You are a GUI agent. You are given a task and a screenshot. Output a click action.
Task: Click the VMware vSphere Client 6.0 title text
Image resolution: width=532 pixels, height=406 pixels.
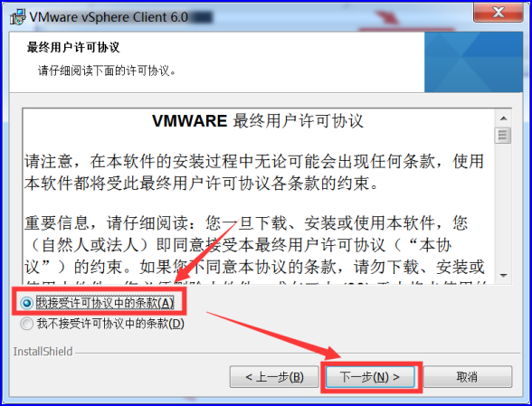(109, 17)
